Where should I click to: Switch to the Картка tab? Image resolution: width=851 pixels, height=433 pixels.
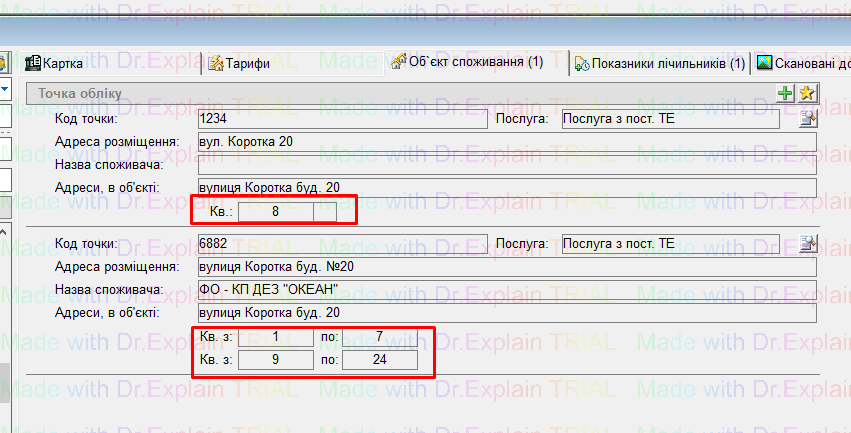pos(60,64)
